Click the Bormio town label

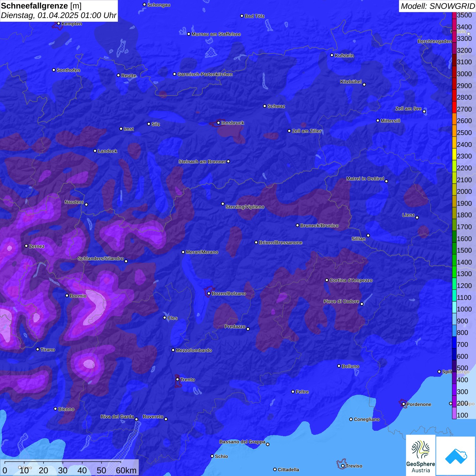tap(78, 296)
